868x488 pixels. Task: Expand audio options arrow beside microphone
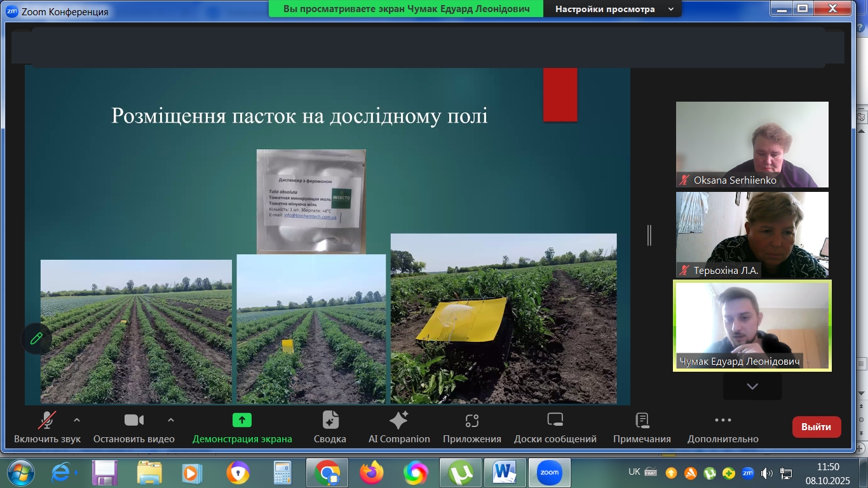click(x=77, y=420)
